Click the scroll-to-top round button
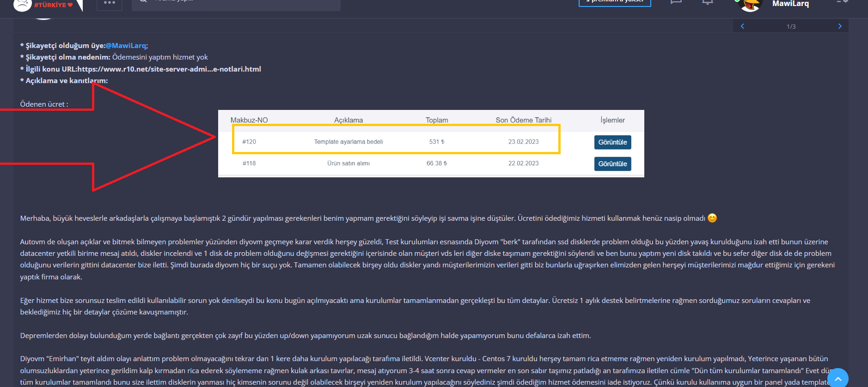 click(838, 378)
